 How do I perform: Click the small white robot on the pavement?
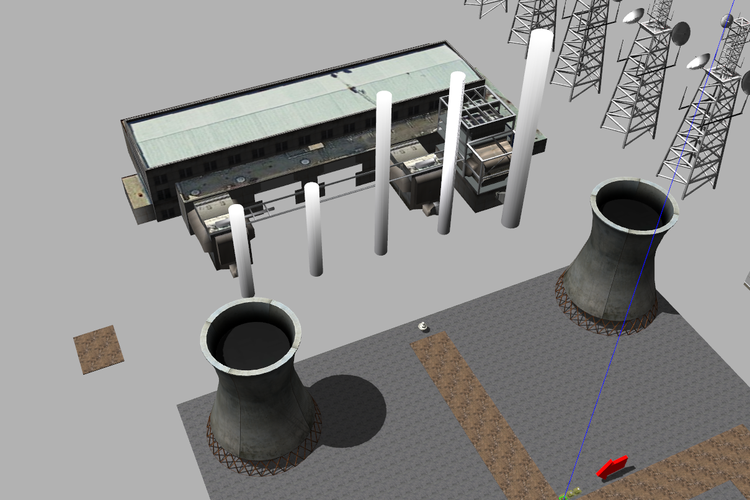(x=423, y=326)
